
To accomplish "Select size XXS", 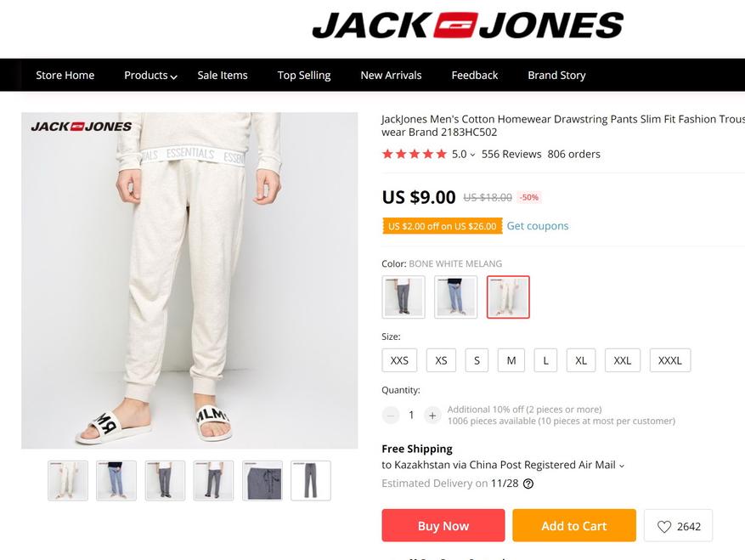I will pyautogui.click(x=399, y=360).
